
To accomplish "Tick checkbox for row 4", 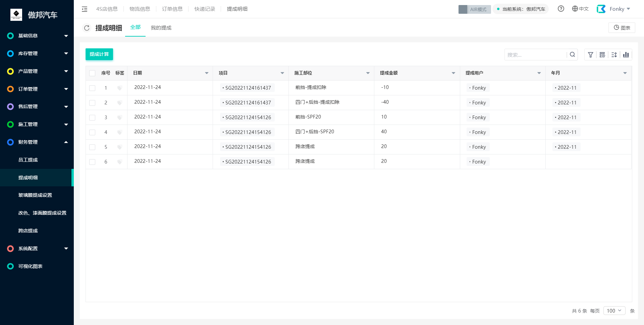I will [x=92, y=132].
